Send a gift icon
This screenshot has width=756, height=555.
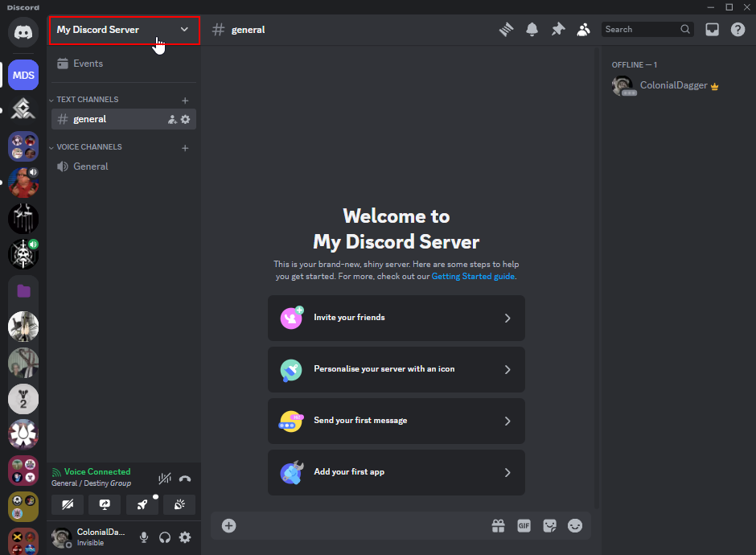point(498,525)
